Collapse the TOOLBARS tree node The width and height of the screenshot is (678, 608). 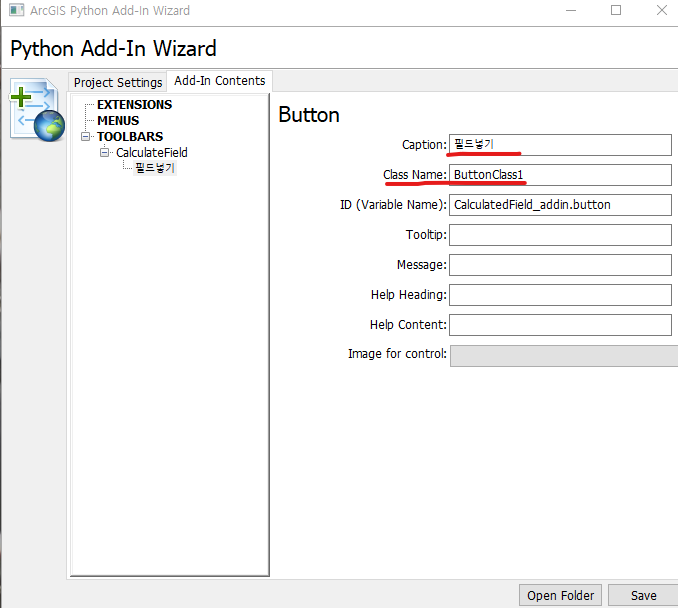point(86,137)
